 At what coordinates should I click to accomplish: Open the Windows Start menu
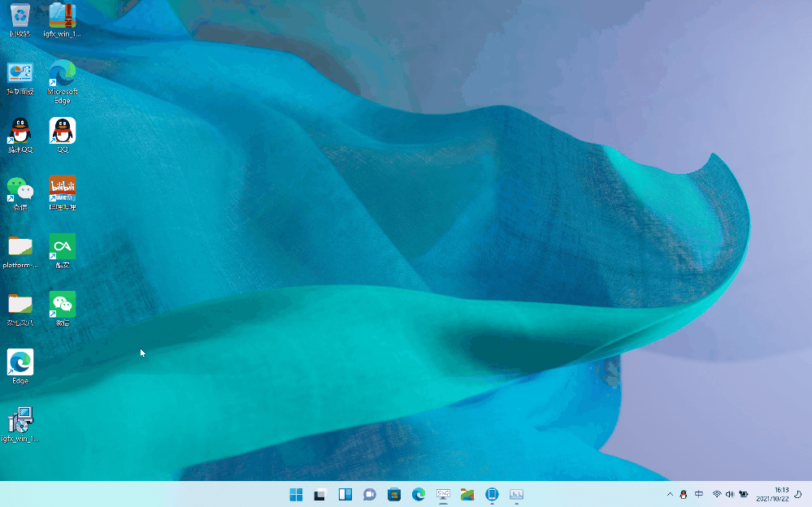pos(296,495)
